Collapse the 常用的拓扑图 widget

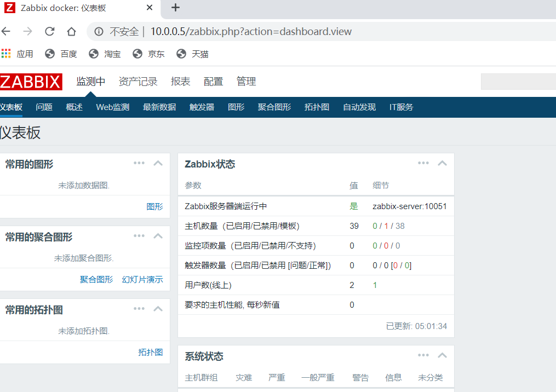pos(158,309)
